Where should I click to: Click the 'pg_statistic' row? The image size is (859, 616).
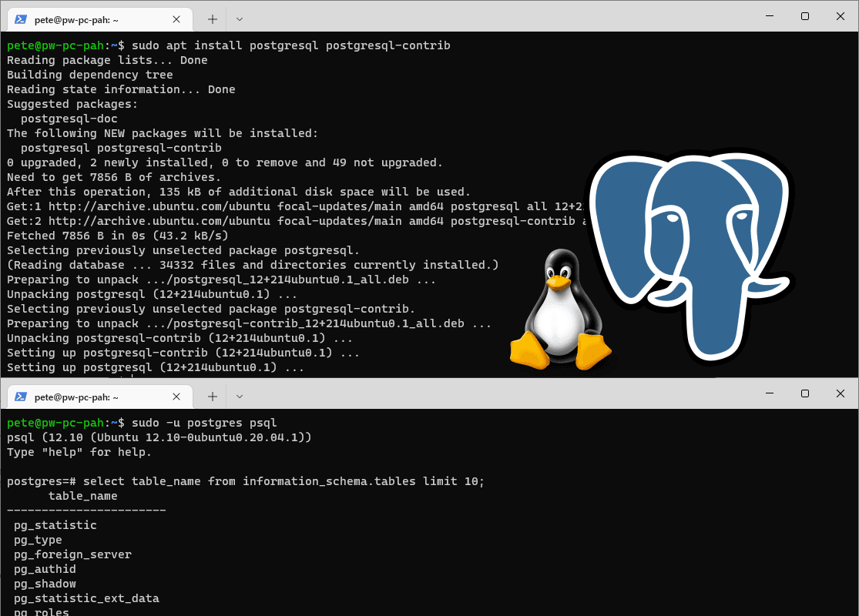click(x=55, y=525)
